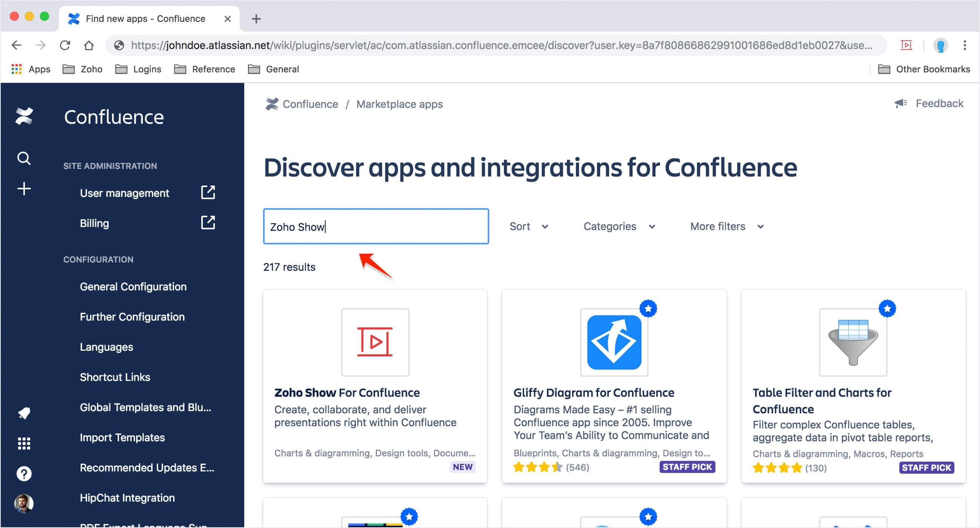Click the Confluence logo in sidebar
Viewport: 980px width, 528px height.
coord(24,116)
